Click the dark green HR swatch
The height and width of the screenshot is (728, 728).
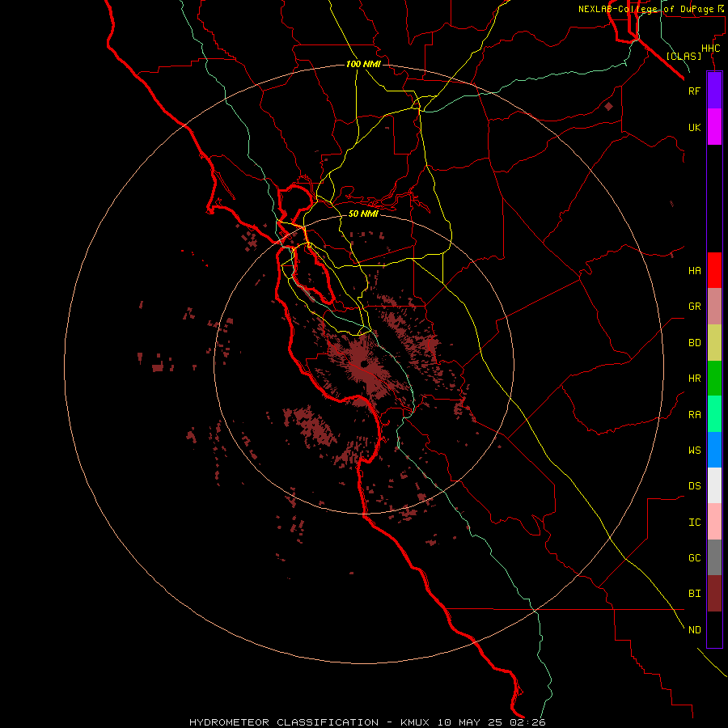click(x=714, y=379)
